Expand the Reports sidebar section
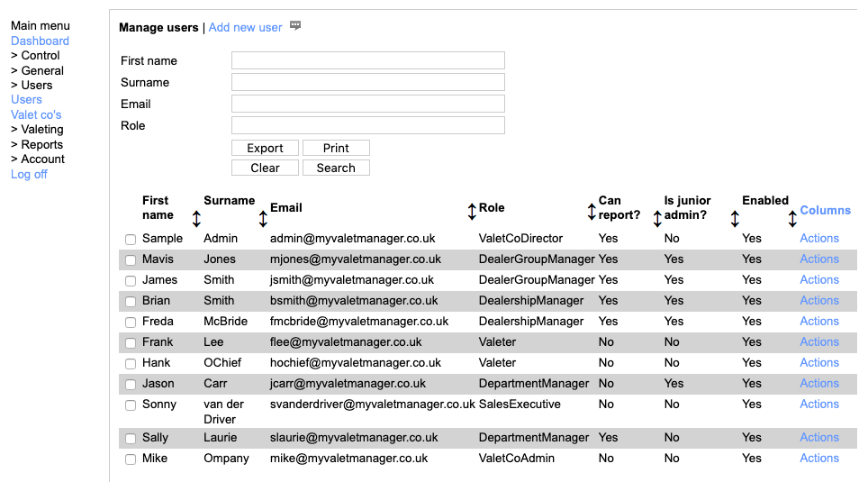 (37, 144)
